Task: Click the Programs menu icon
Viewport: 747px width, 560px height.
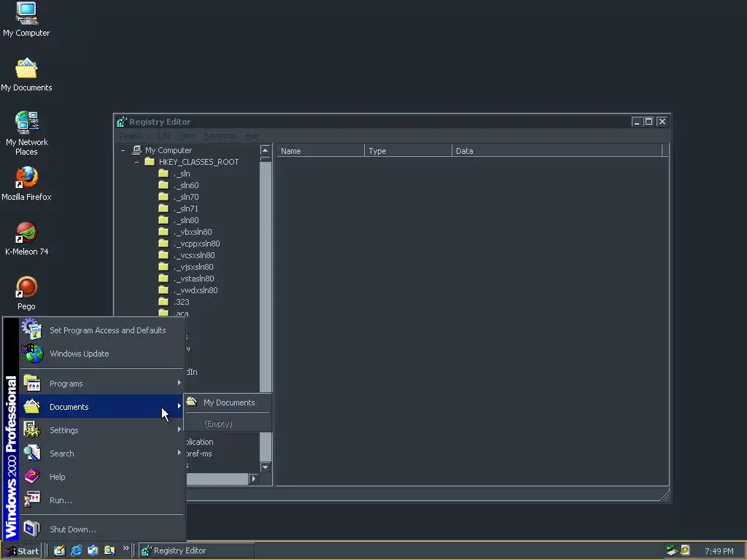Action: pyautogui.click(x=32, y=384)
